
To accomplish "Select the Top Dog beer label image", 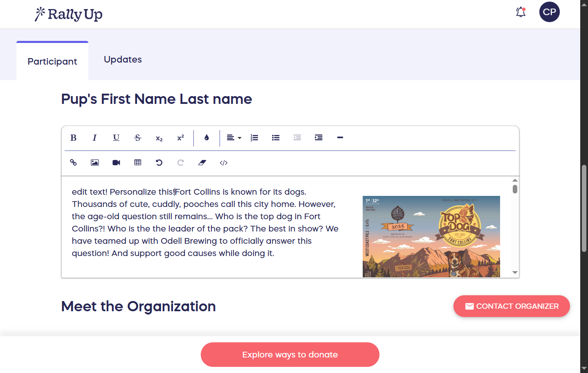I will point(431,236).
